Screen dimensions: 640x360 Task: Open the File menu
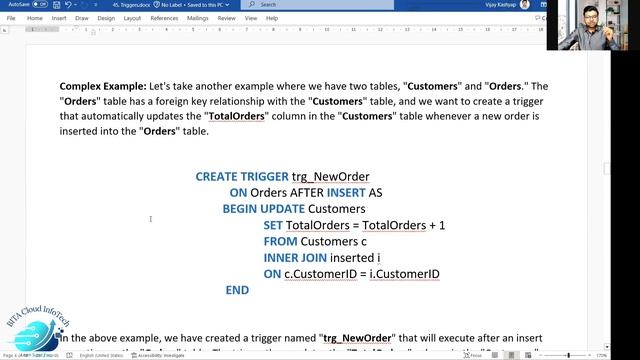11,18
